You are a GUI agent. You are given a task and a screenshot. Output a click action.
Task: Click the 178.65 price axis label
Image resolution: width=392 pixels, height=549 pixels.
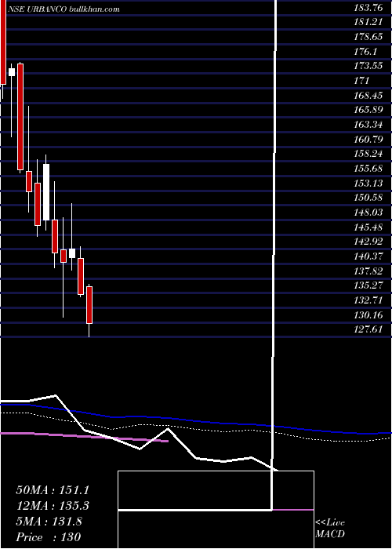coord(368,37)
